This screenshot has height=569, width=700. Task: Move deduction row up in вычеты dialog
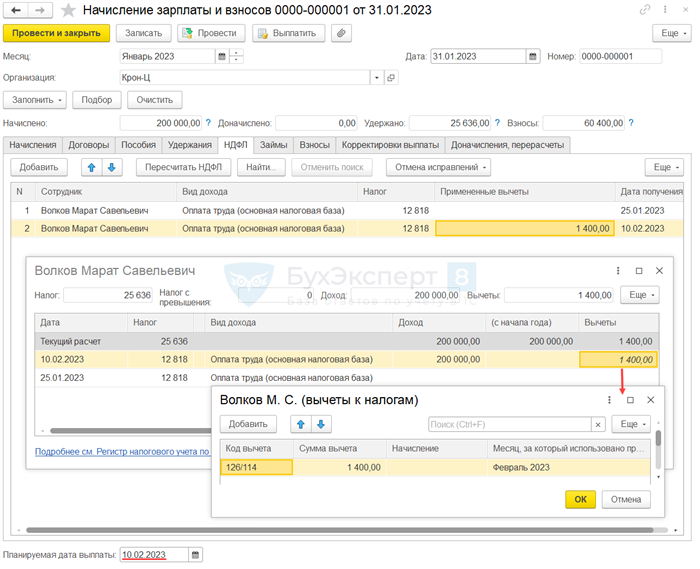coord(301,424)
